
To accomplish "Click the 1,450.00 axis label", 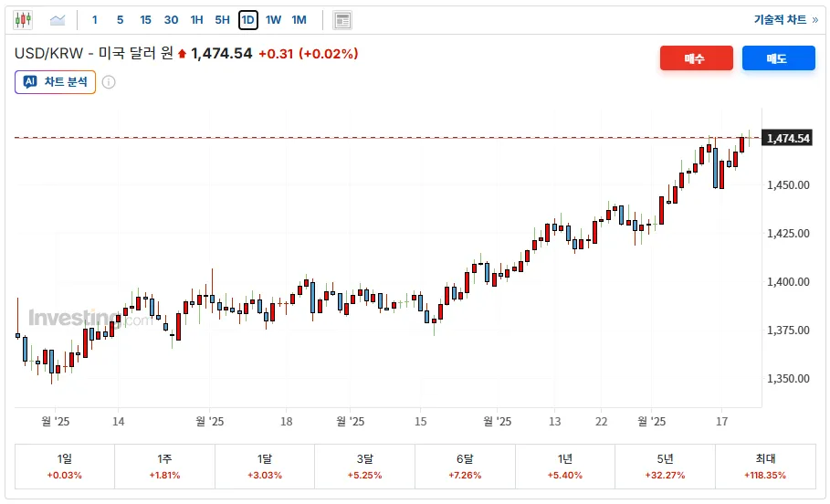I will pos(788,185).
